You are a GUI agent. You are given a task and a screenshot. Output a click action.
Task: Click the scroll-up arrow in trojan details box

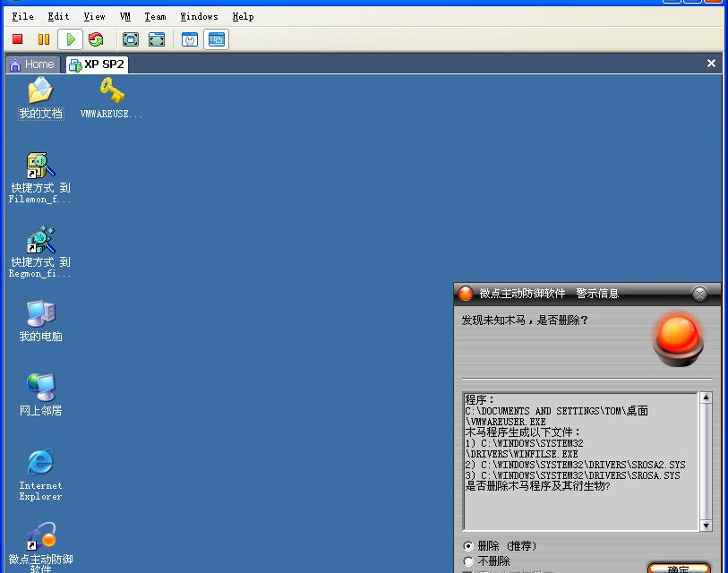tap(706, 398)
